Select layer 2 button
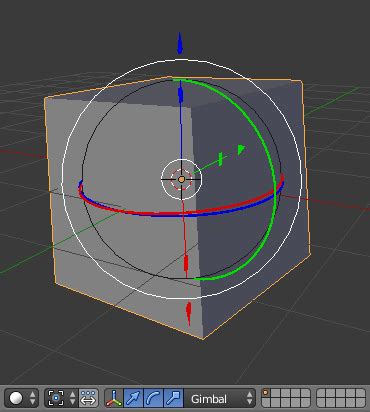 (276, 393)
